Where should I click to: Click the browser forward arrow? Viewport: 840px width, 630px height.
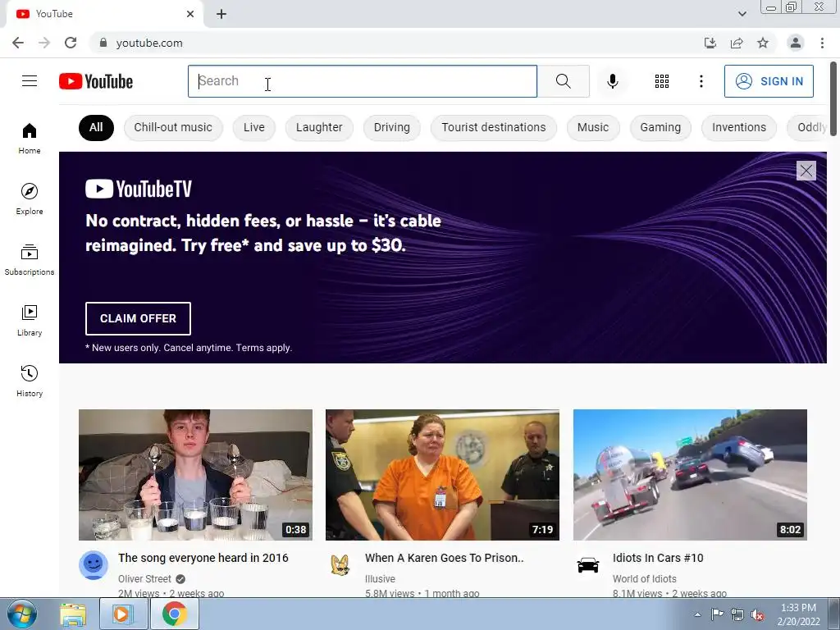[44, 43]
